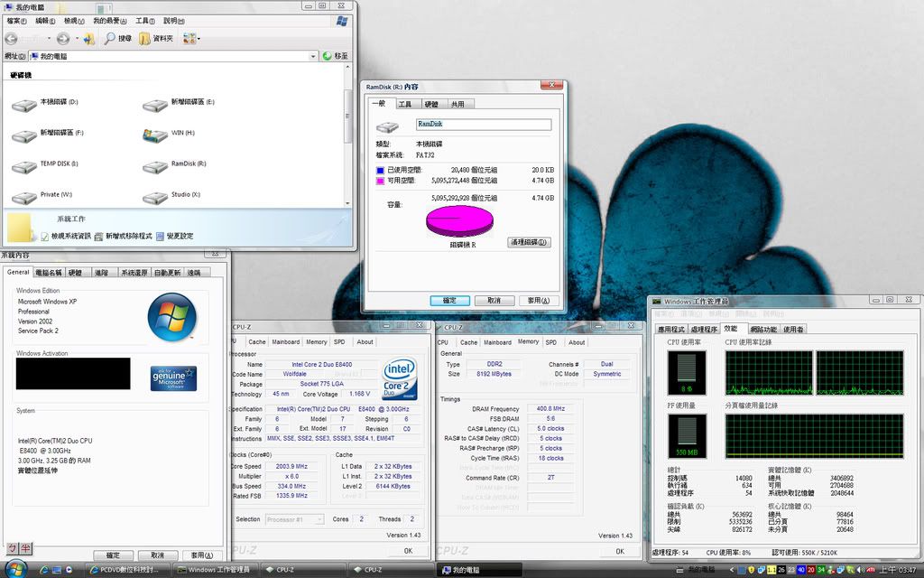Open the 檔案 (File) menu in Explorer

16,21
